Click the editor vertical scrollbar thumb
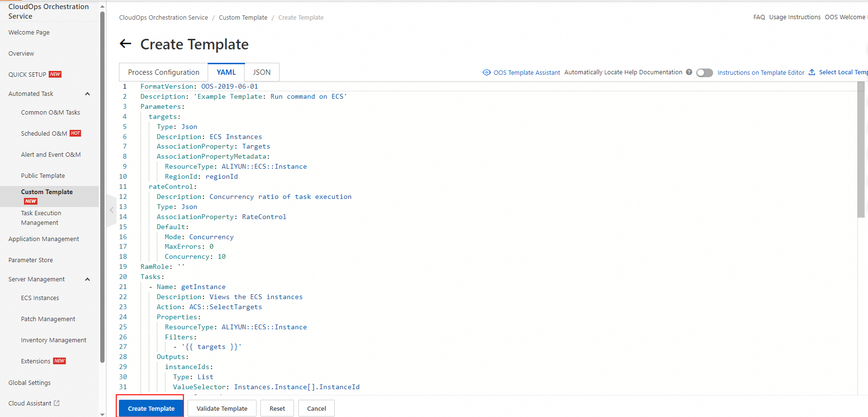868x417 pixels. click(861, 150)
